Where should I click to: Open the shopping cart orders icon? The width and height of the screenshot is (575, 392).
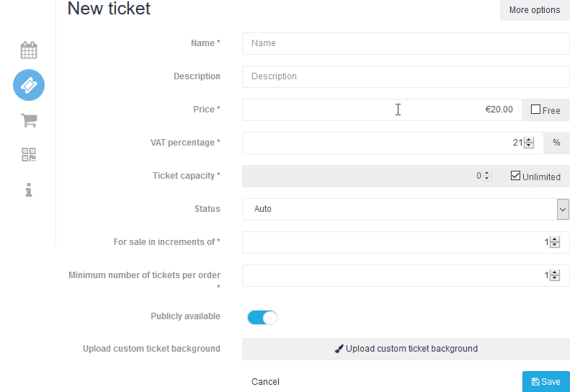click(29, 120)
